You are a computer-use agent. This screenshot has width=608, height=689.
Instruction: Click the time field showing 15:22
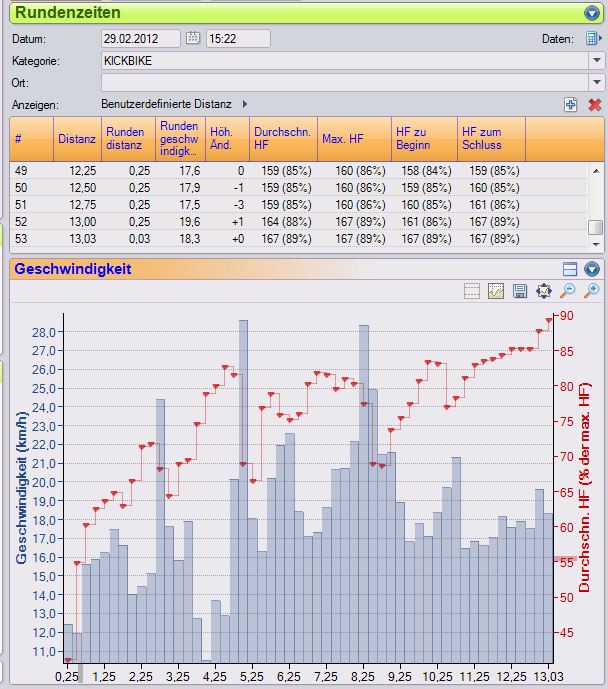tap(237, 39)
